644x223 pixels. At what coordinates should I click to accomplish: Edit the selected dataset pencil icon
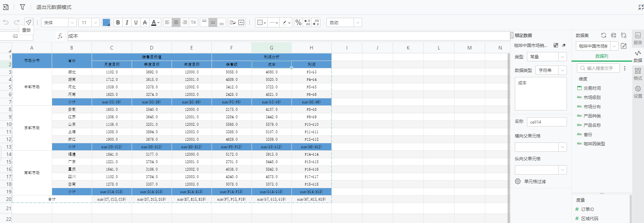624,46
